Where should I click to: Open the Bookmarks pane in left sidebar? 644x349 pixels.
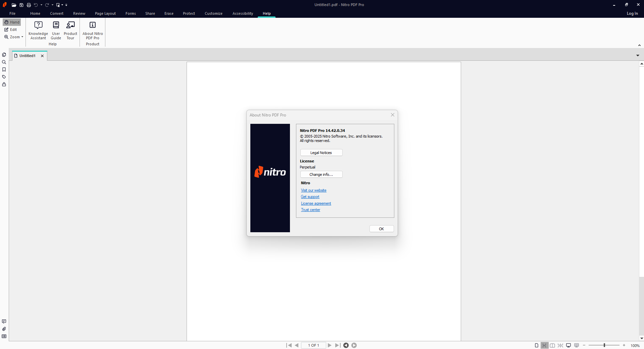coord(4,69)
